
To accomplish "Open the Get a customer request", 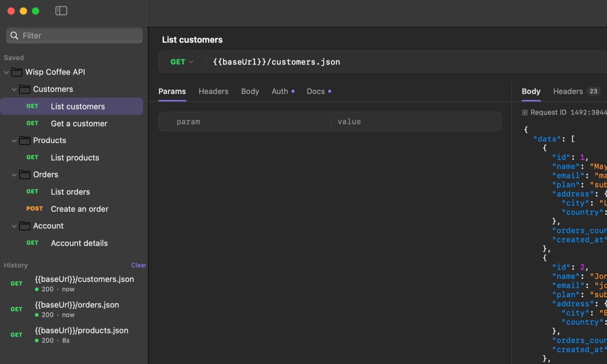I will click(72, 123).
